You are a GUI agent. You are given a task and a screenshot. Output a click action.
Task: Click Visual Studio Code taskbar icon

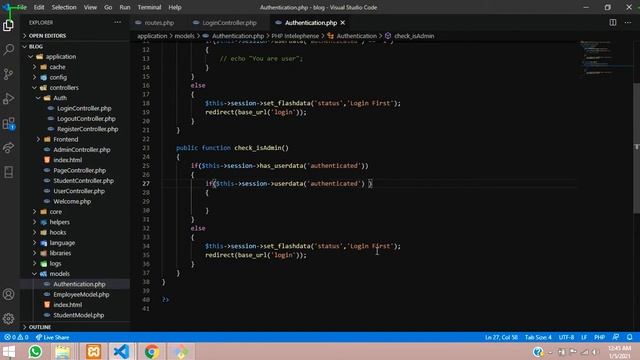tap(121, 351)
